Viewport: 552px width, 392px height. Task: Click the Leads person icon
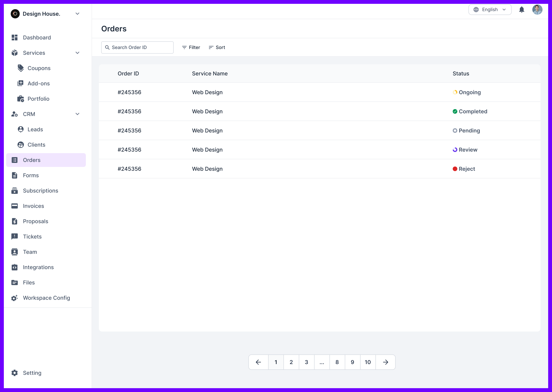click(x=20, y=129)
